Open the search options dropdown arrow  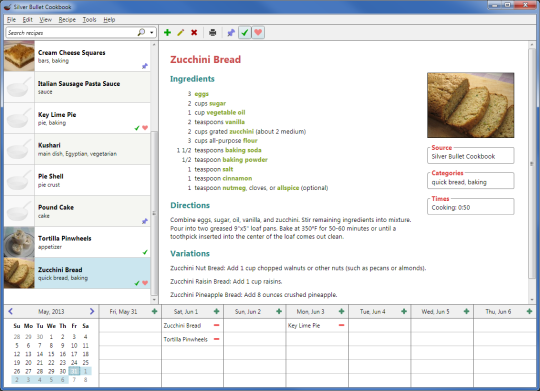[x=152, y=33]
